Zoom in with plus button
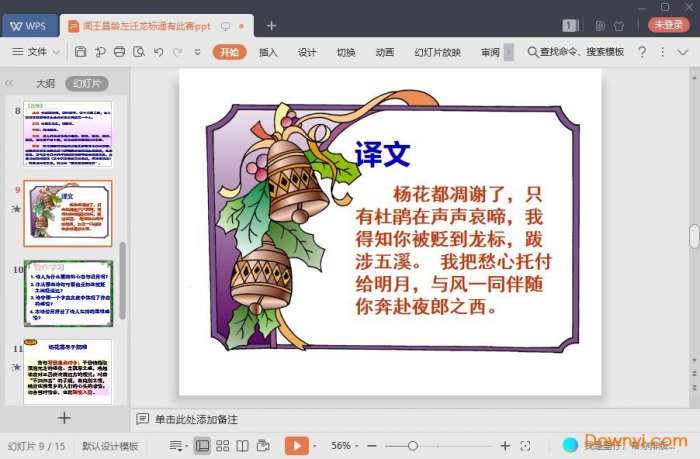This screenshot has height=459, width=700. coord(505,446)
